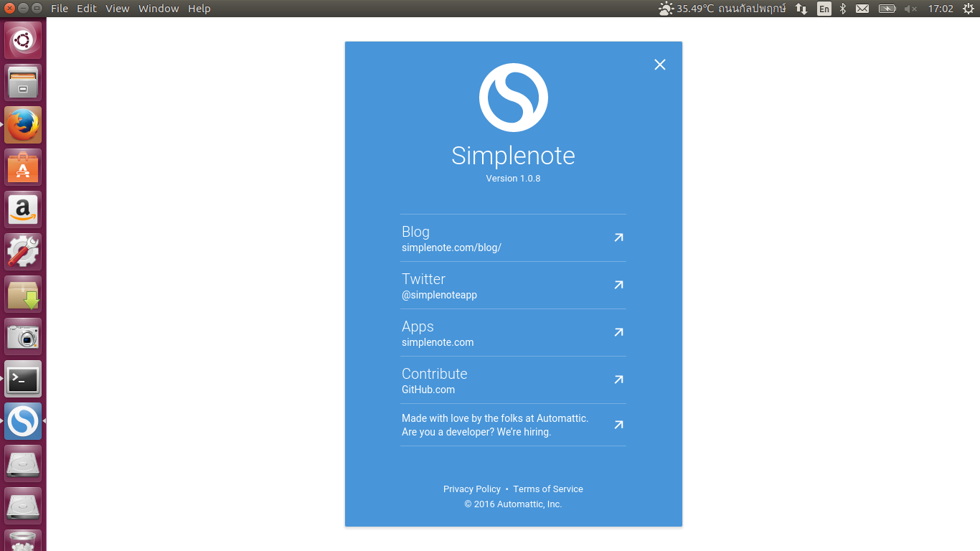
Task: Open the Trash dock icon
Action: coord(23,540)
